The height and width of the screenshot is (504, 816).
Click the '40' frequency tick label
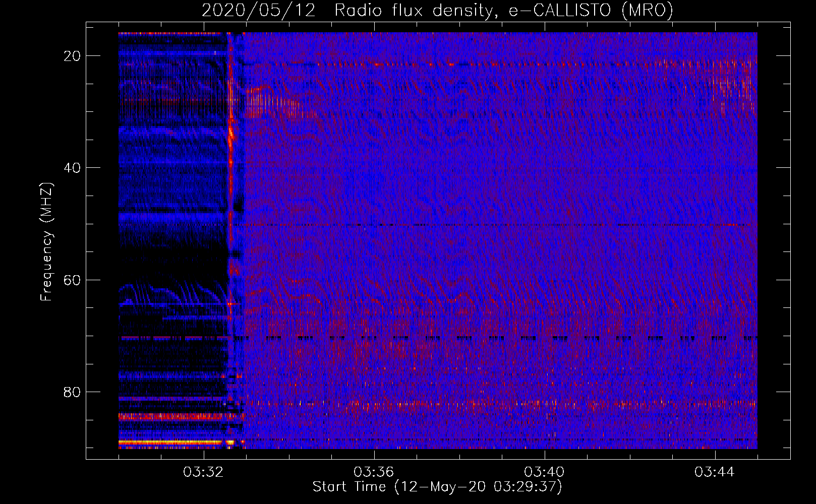click(x=72, y=168)
